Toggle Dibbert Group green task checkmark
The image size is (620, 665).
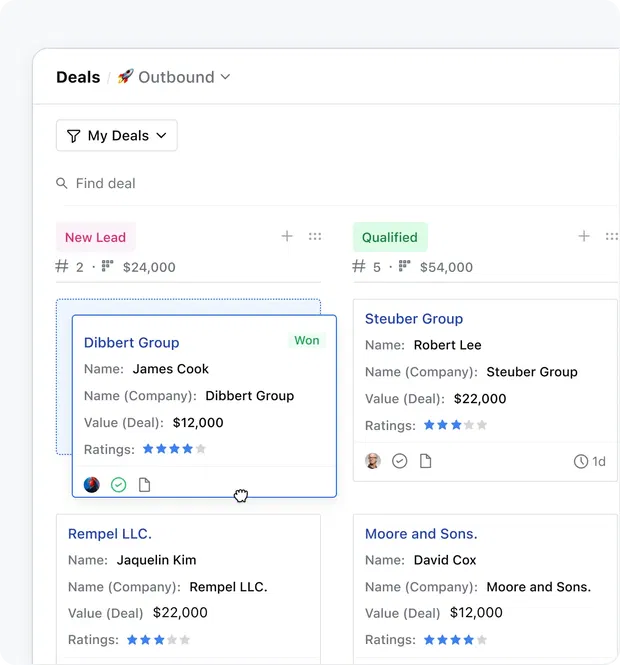(118, 484)
